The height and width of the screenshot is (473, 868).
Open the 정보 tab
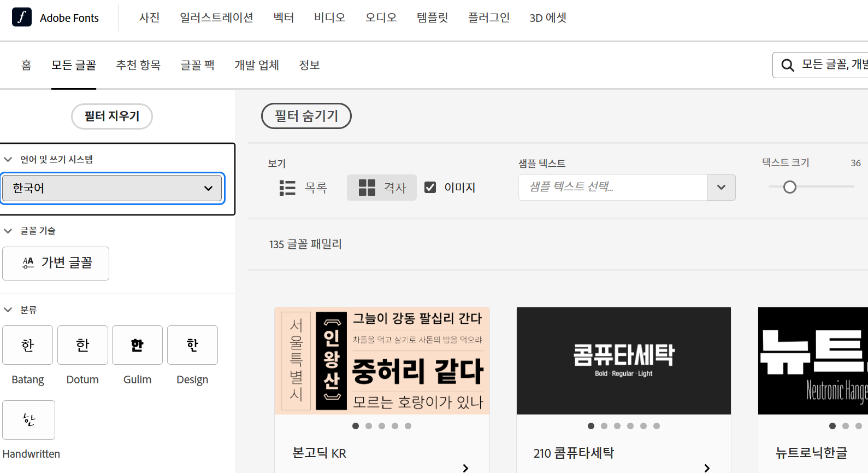pyautogui.click(x=309, y=65)
